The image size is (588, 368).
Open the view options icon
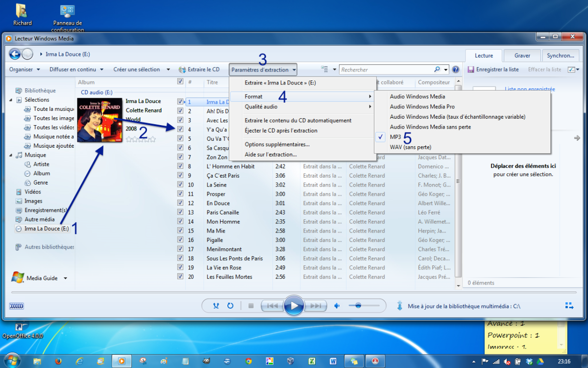point(324,70)
